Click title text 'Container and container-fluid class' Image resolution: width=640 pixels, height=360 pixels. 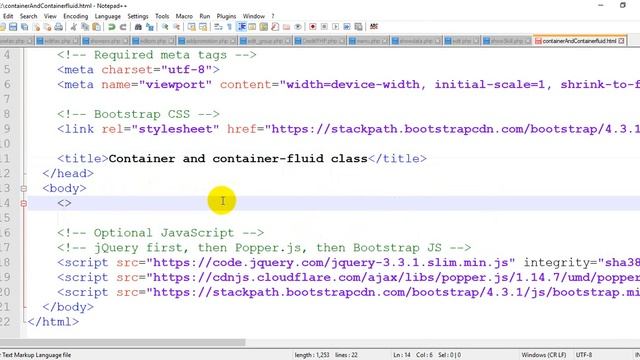(238, 158)
